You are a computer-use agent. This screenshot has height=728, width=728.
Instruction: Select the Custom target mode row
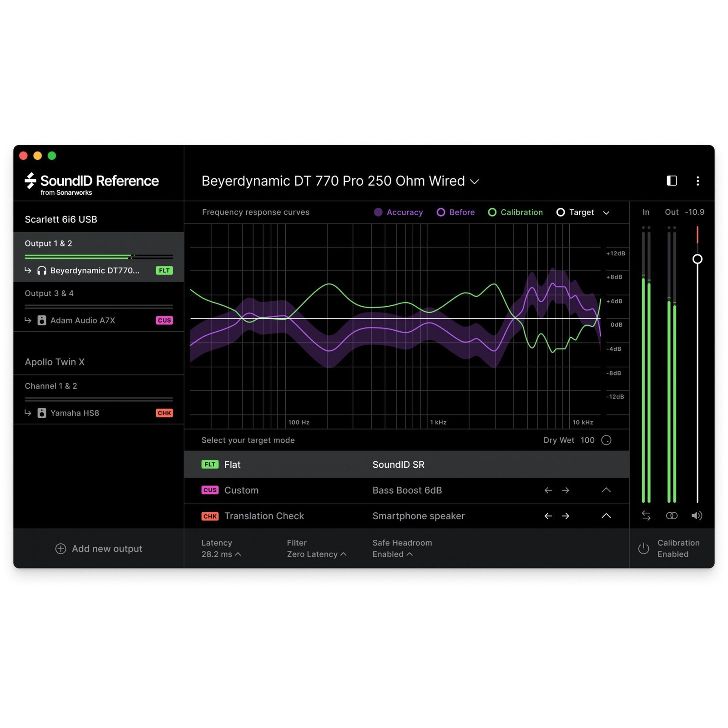tap(407, 490)
